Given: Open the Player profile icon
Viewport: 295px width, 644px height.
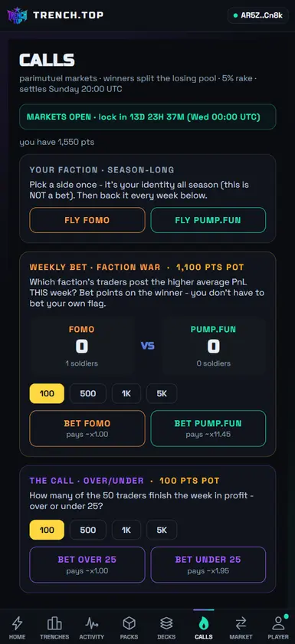Looking at the screenshot, I should click(278, 623).
